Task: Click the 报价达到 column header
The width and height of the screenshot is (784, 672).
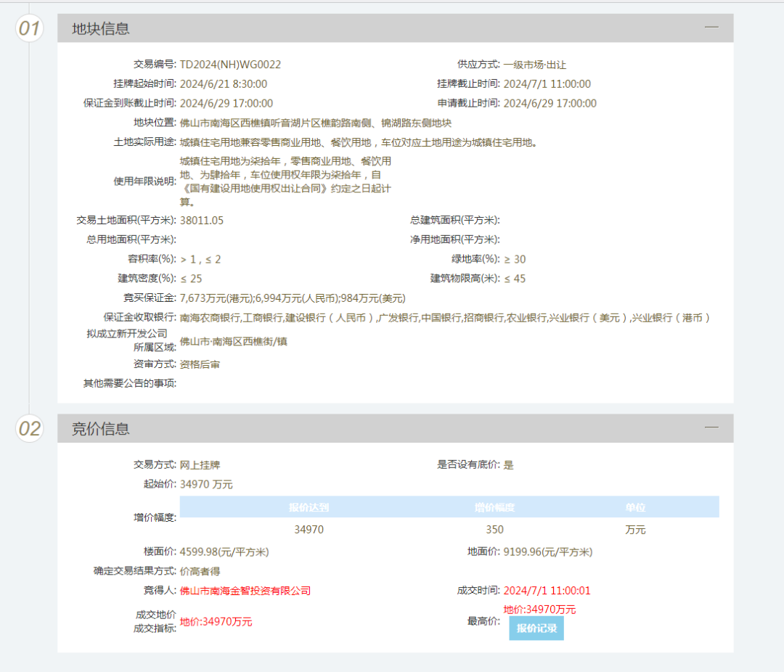Action: [309, 507]
